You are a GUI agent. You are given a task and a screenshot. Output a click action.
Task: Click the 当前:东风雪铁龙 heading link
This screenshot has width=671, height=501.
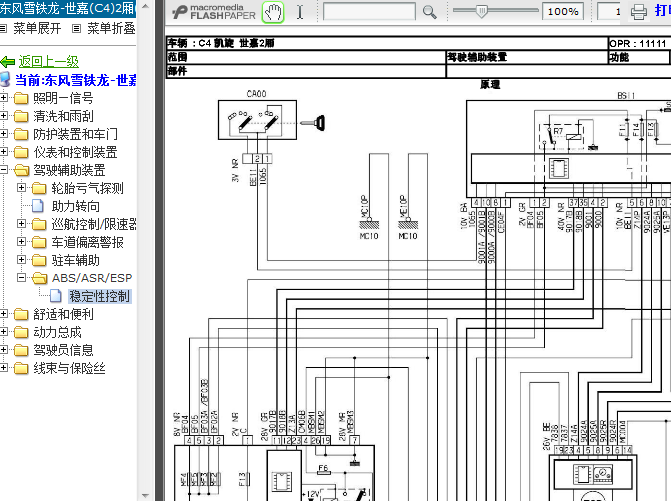76,80
